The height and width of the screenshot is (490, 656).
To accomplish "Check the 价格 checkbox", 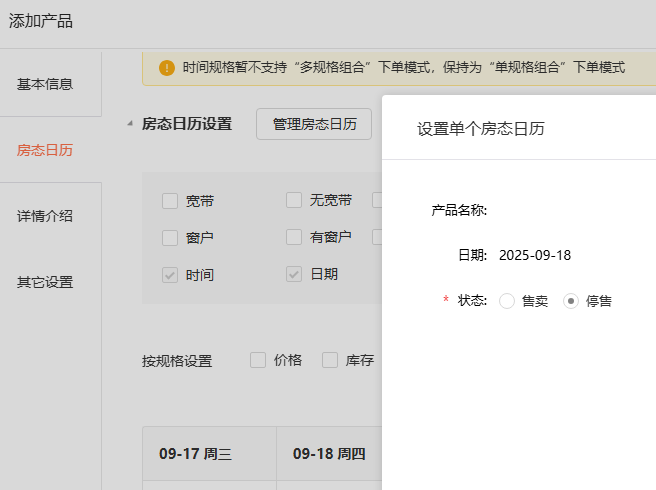I will pos(258,360).
